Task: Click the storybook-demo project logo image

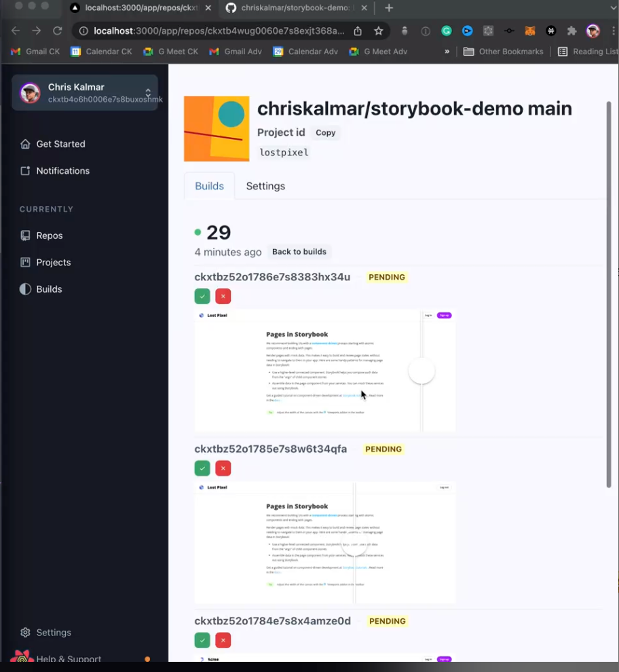Action: pyautogui.click(x=217, y=129)
